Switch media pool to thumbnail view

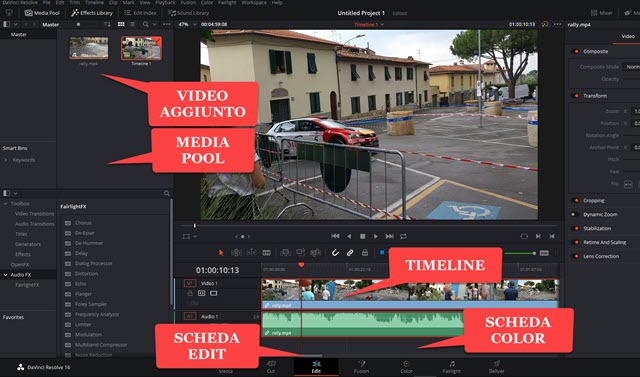click(121, 24)
